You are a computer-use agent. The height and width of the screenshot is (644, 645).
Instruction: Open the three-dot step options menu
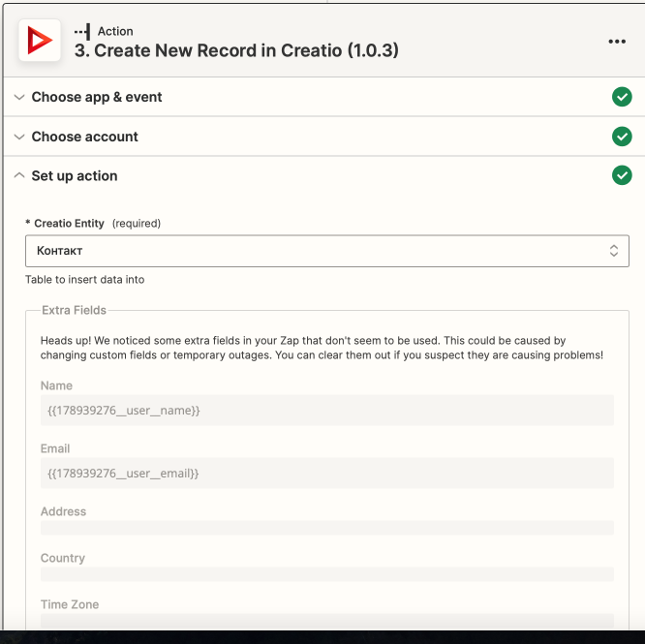pos(617,42)
